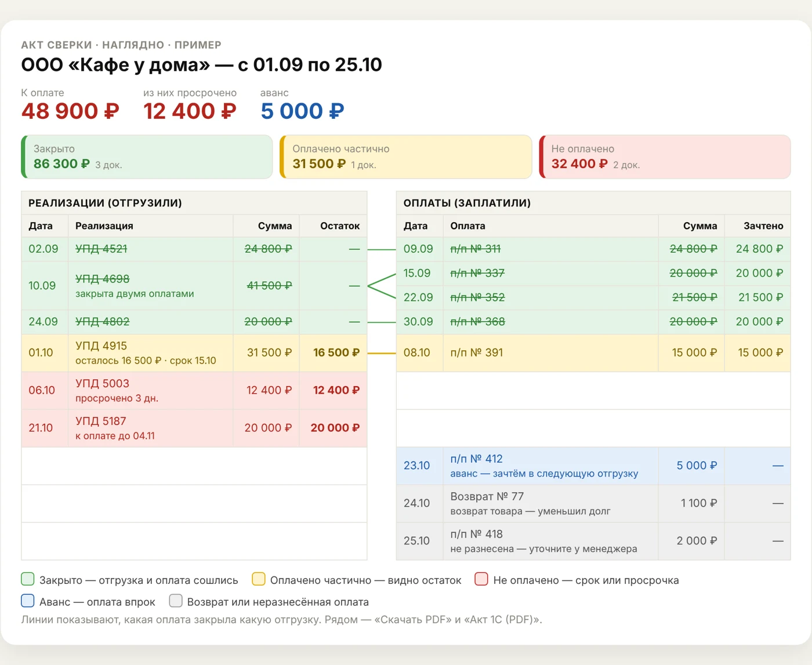Viewport: 812px width, 665px height.
Task: Click the yellow Оплачено частично legend swatch
Action: tap(259, 579)
